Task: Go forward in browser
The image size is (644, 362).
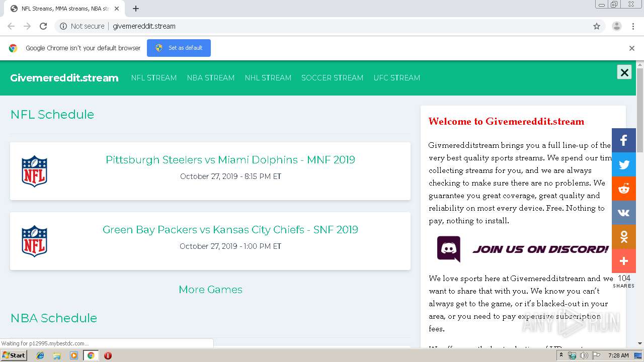Action: coord(27,26)
